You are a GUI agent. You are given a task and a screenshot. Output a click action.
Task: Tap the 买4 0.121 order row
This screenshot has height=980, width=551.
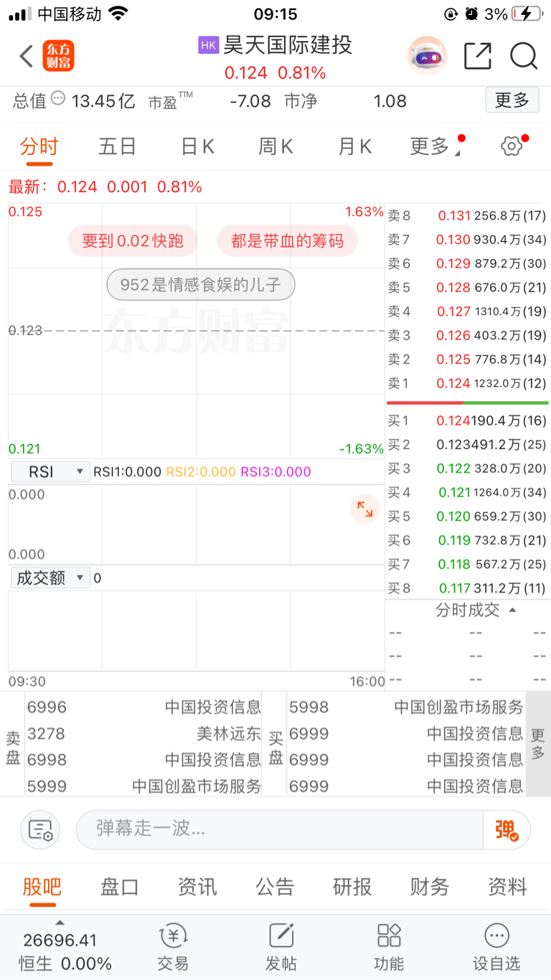tap(467, 492)
